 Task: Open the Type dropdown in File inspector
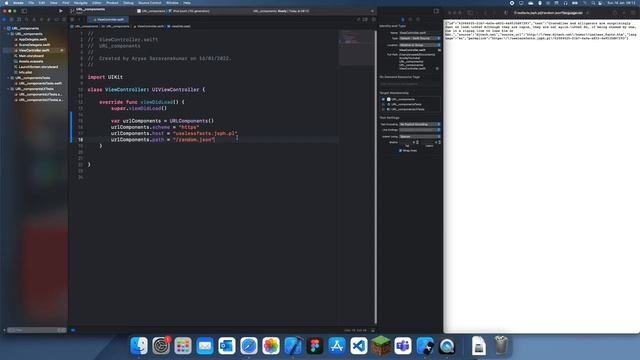pyautogui.click(x=420, y=38)
